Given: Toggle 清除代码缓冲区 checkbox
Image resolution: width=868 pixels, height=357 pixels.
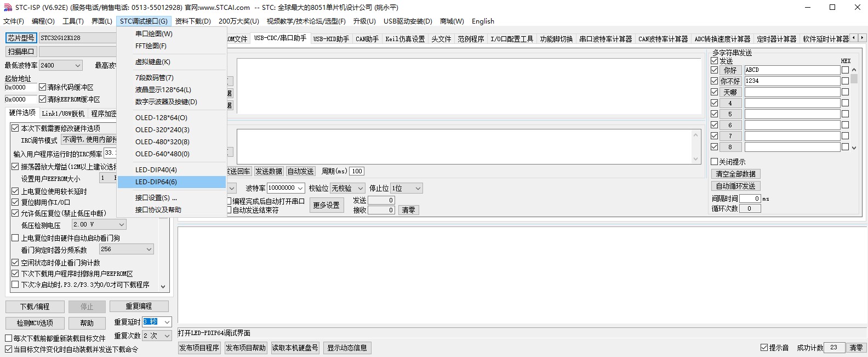Looking at the screenshot, I should tap(43, 87).
